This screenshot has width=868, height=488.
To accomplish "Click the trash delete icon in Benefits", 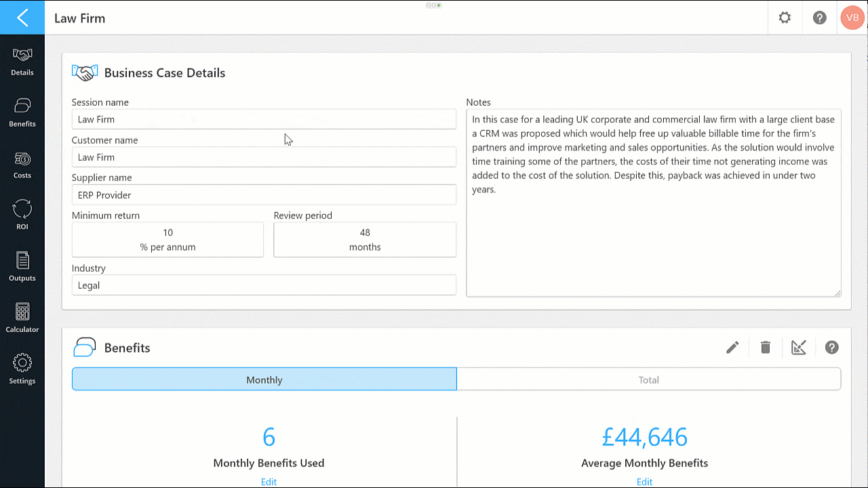I will [x=766, y=348].
